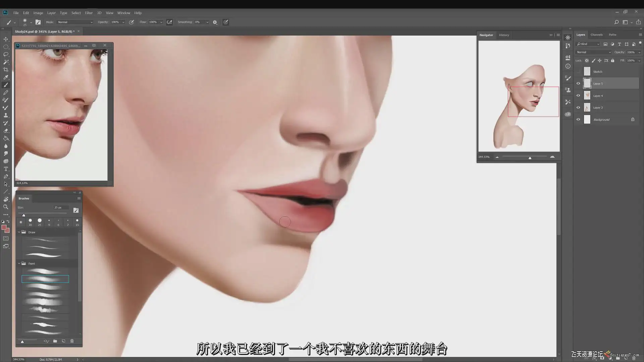Select the Lasso tool

(6, 54)
